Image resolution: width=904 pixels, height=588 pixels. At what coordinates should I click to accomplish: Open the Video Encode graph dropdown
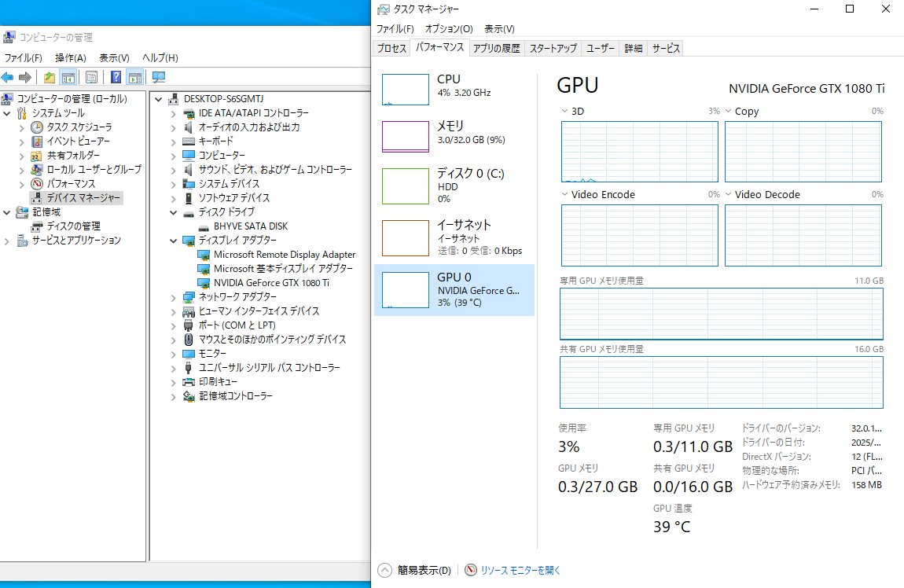[565, 195]
